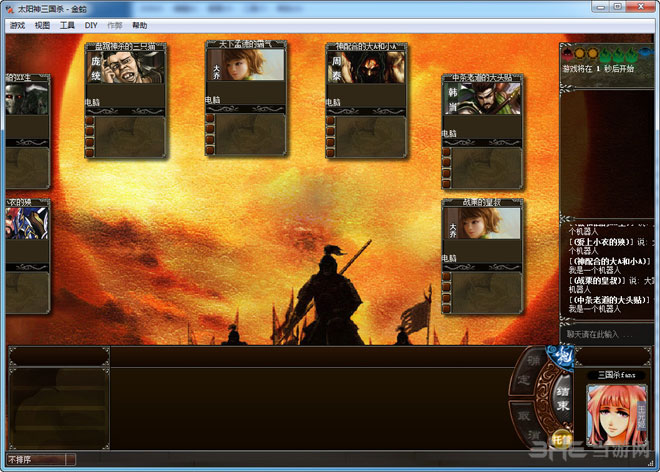Open the 工具 menu
660x472 pixels.
pyautogui.click(x=67, y=26)
